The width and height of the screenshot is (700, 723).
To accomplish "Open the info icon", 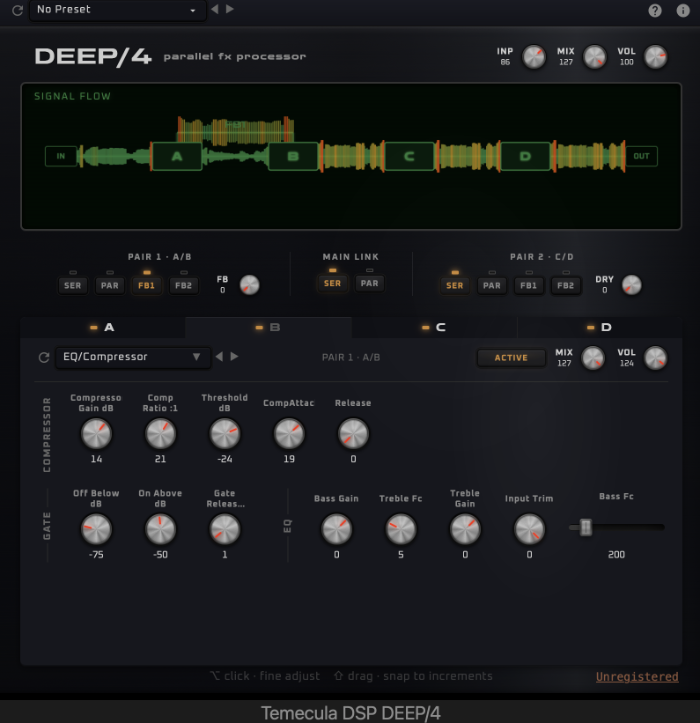I will pyautogui.click(x=683, y=10).
